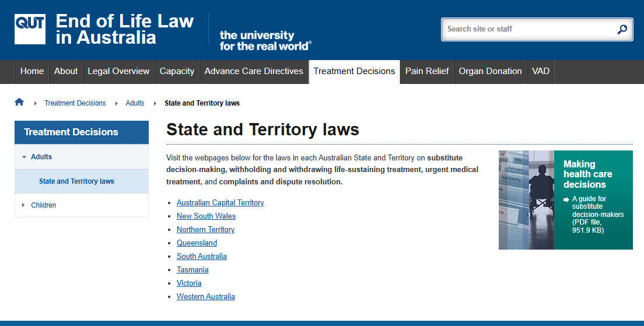Open the Home nav item
The image size is (644, 326).
click(32, 72)
